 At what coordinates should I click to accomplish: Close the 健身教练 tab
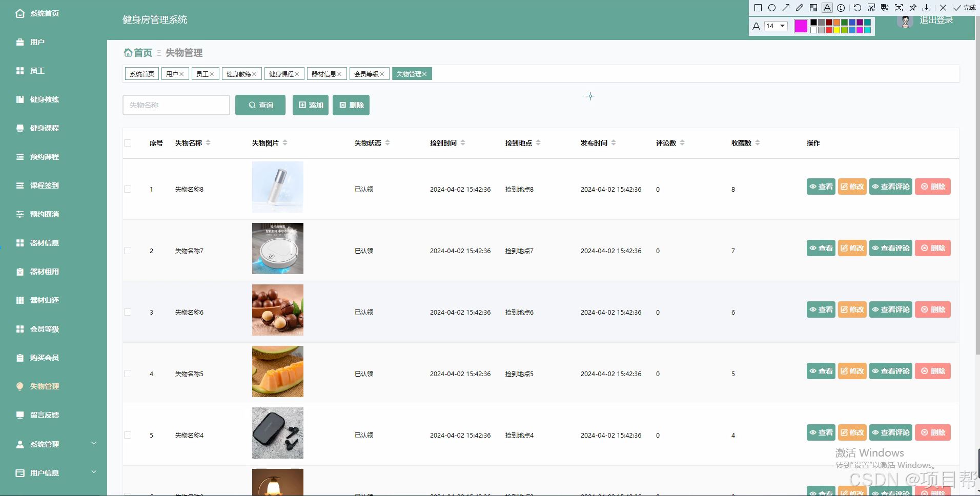coord(254,74)
